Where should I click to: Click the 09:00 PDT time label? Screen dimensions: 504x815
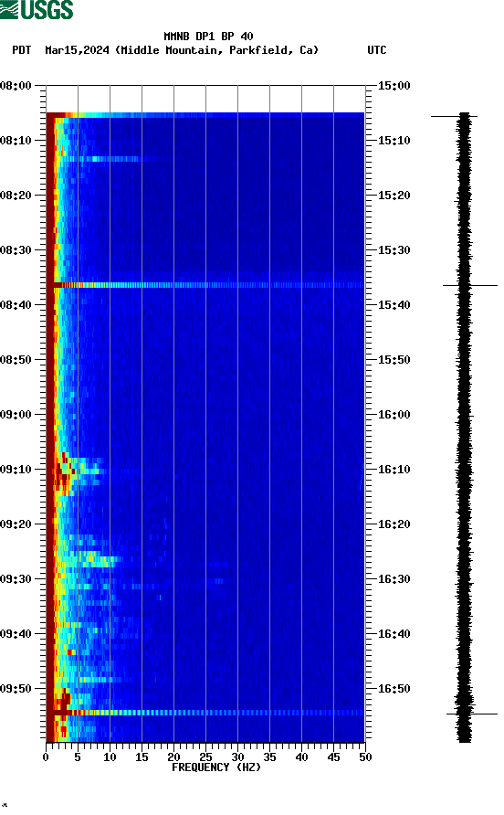(x=16, y=414)
